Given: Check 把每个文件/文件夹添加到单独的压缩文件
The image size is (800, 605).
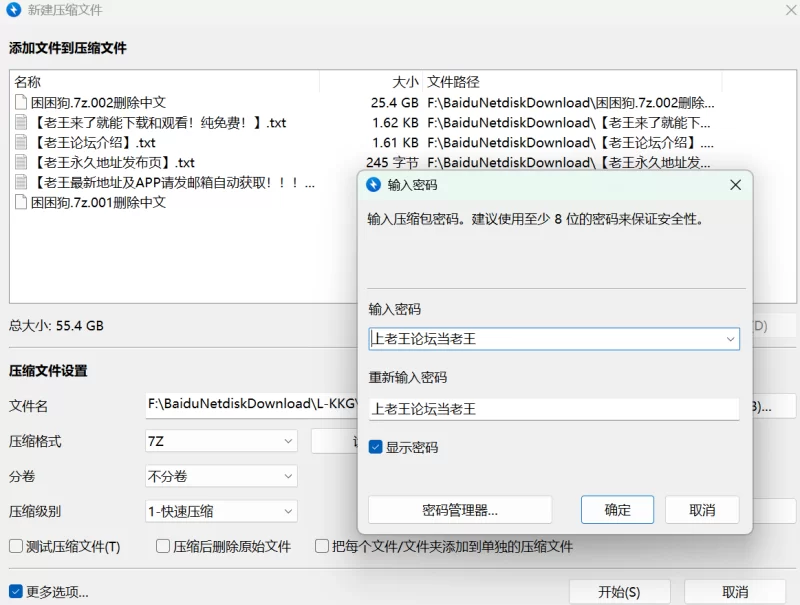Looking at the screenshot, I should [x=321, y=546].
